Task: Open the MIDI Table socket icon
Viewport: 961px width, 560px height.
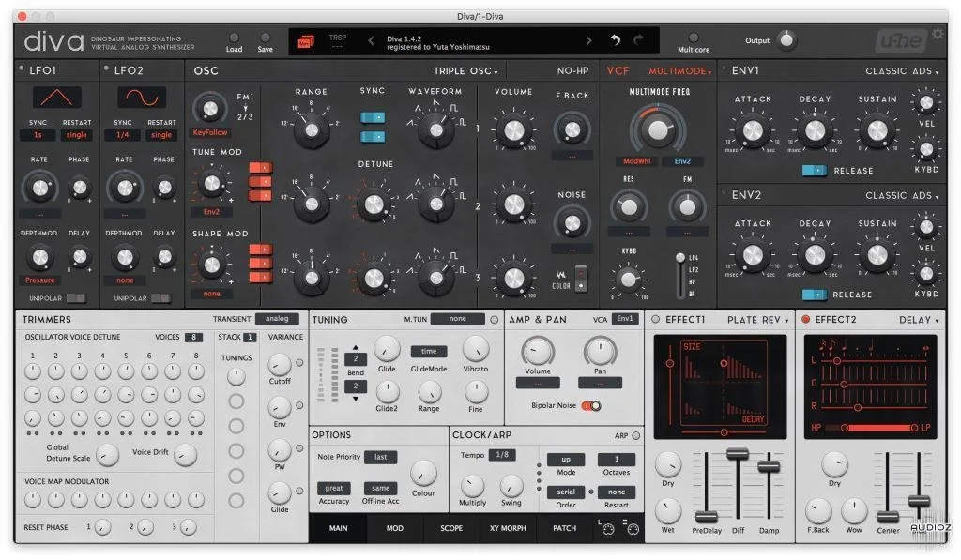Action: [633, 529]
